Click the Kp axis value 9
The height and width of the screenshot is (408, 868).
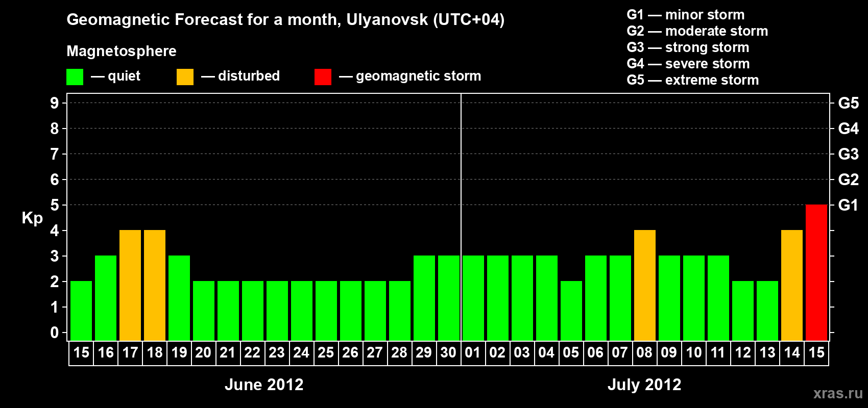[x=55, y=103]
